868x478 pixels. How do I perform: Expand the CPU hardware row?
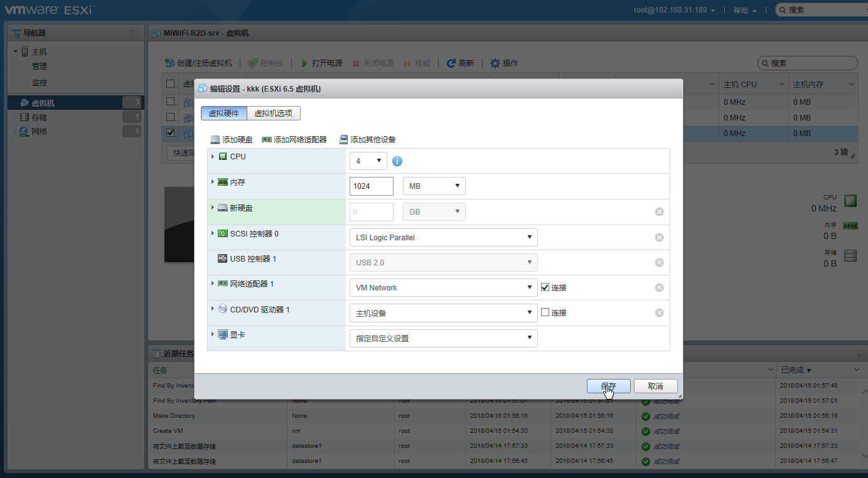(213, 156)
